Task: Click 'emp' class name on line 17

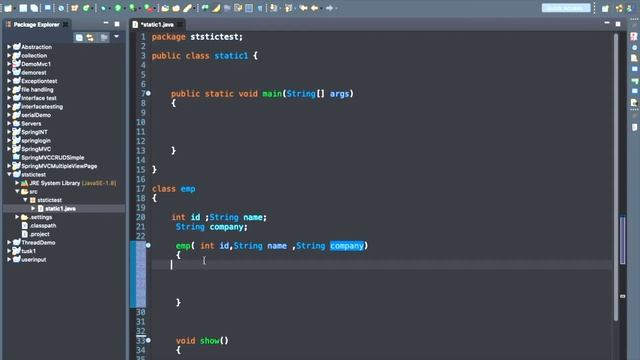Action: 188,189
